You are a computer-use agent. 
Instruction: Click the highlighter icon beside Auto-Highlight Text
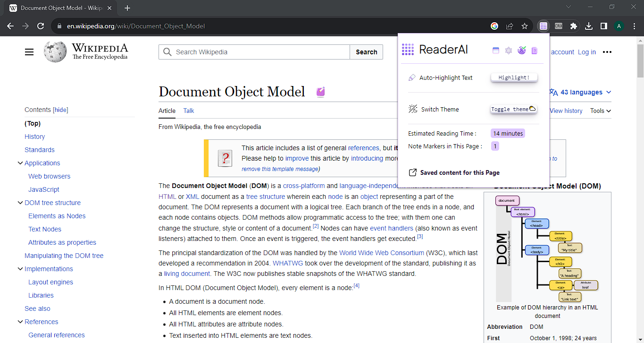pos(412,77)
